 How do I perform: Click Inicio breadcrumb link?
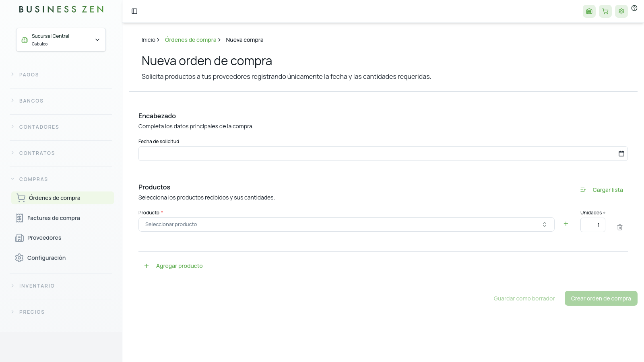click(x=149, y=40)
